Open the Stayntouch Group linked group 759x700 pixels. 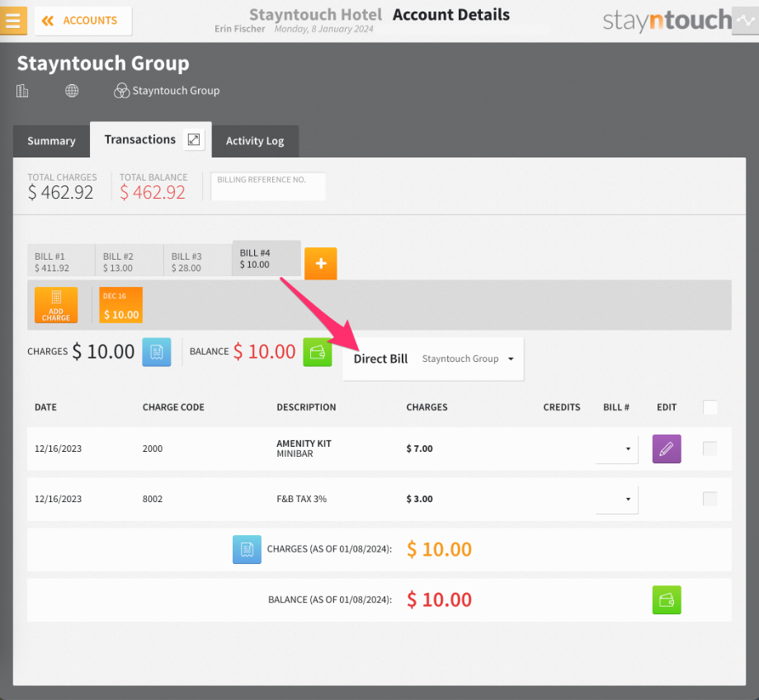[x=167, y=91]
